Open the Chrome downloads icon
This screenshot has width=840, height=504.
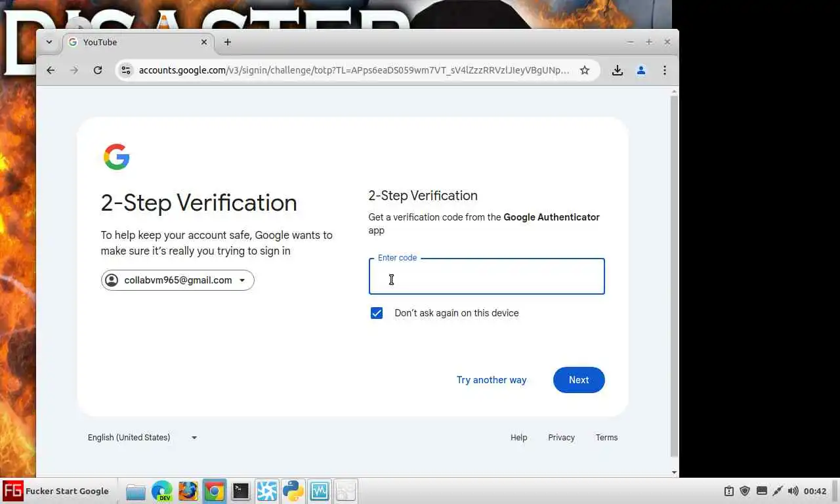(618, 70)
